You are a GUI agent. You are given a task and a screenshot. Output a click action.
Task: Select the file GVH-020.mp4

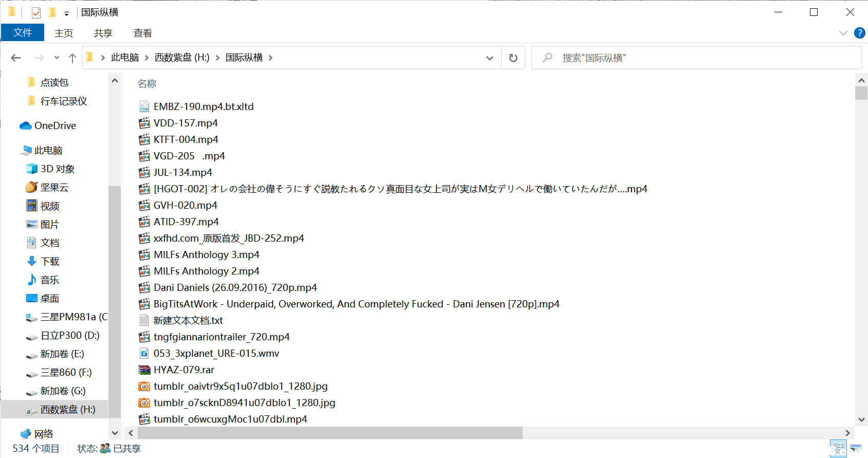185,205
